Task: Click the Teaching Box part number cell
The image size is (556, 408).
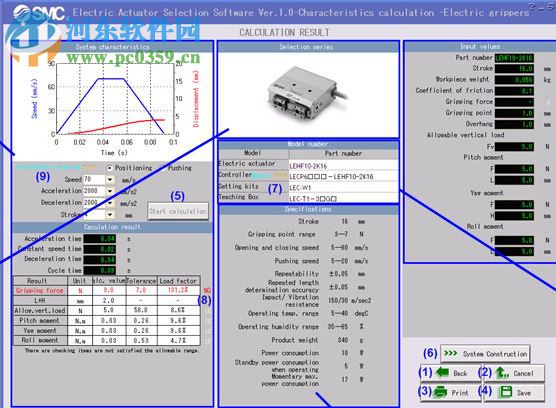Action: click(343, 198)
